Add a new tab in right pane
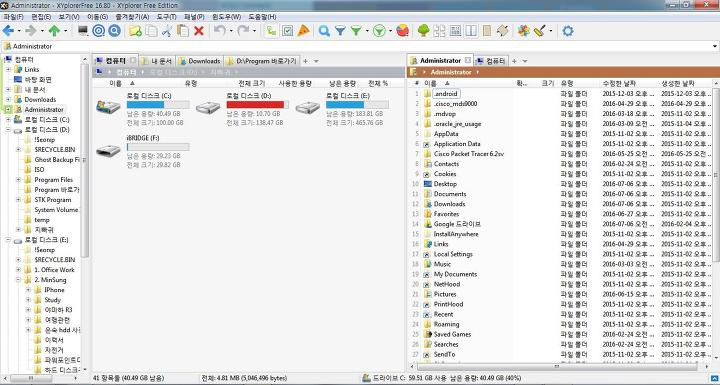 514,61
